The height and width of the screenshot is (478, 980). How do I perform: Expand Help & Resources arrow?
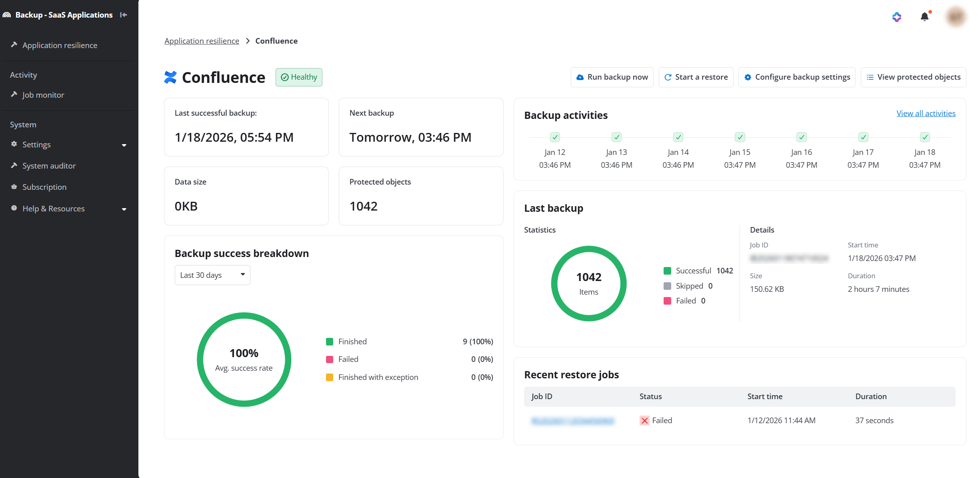point(124,209)
